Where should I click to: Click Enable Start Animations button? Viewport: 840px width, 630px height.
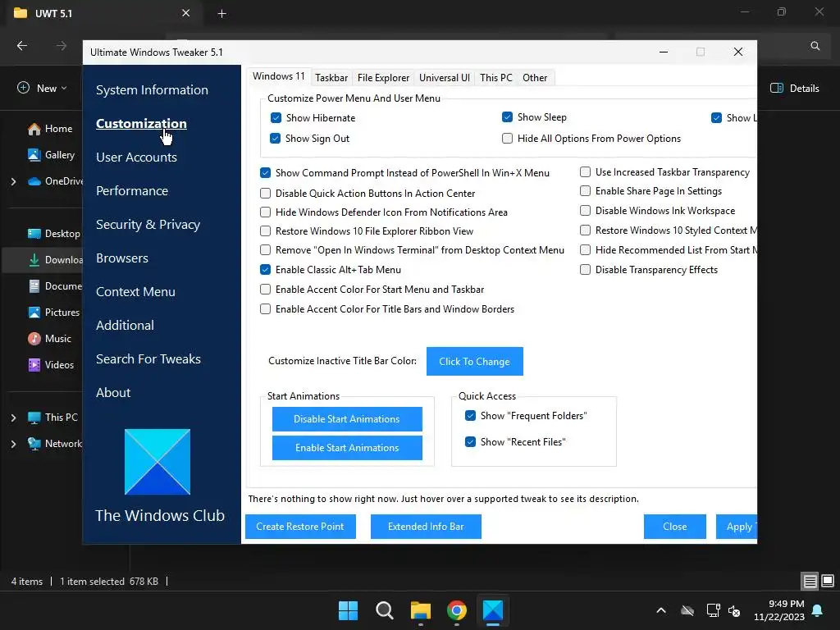347,448
